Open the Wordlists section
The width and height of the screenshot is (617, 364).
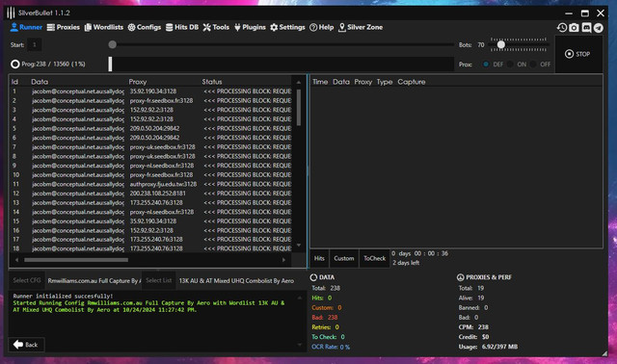[104, 27]
